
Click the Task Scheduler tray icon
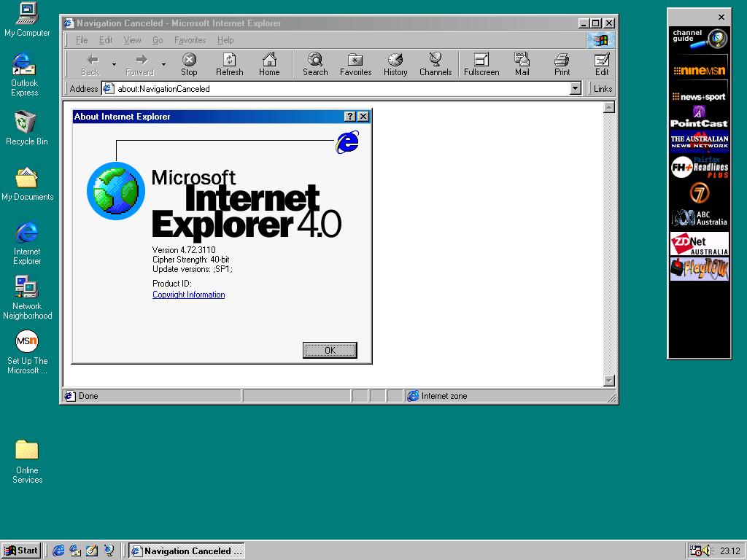[x=695, y=551]
